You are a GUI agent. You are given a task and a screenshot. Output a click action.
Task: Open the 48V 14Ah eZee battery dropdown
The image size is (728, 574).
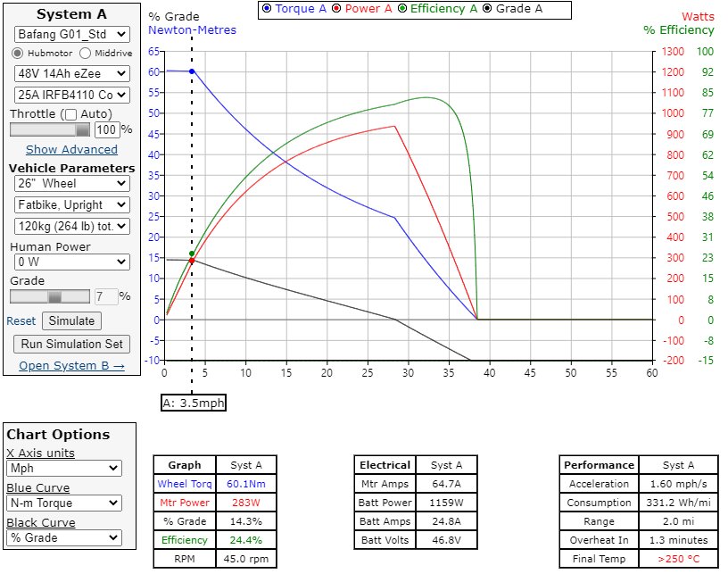point(71,73)
